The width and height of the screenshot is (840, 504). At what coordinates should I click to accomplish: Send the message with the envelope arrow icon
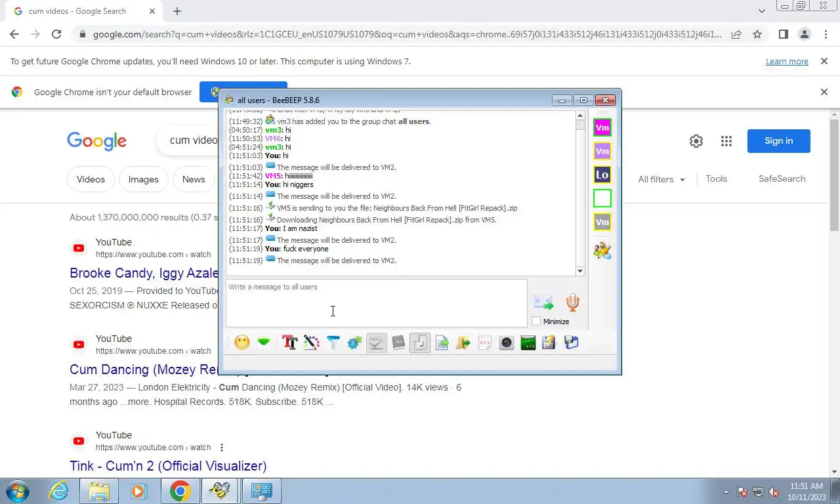point(543,303)
